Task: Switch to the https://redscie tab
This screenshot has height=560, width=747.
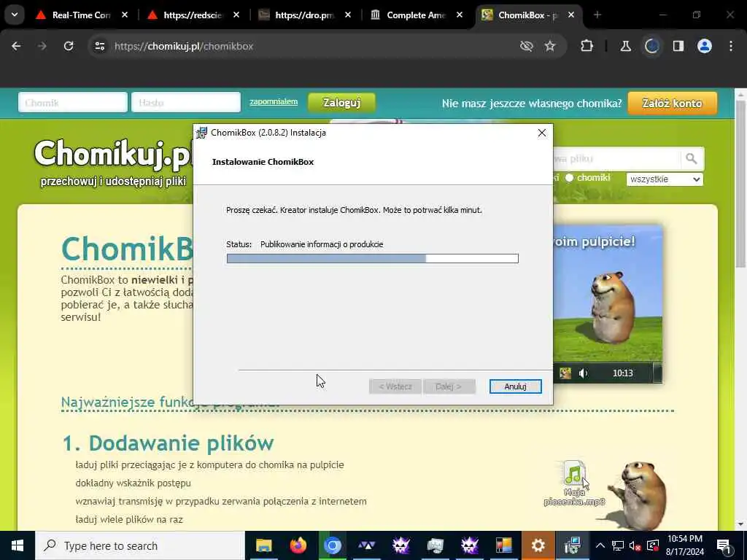Action: coord(193,15)
